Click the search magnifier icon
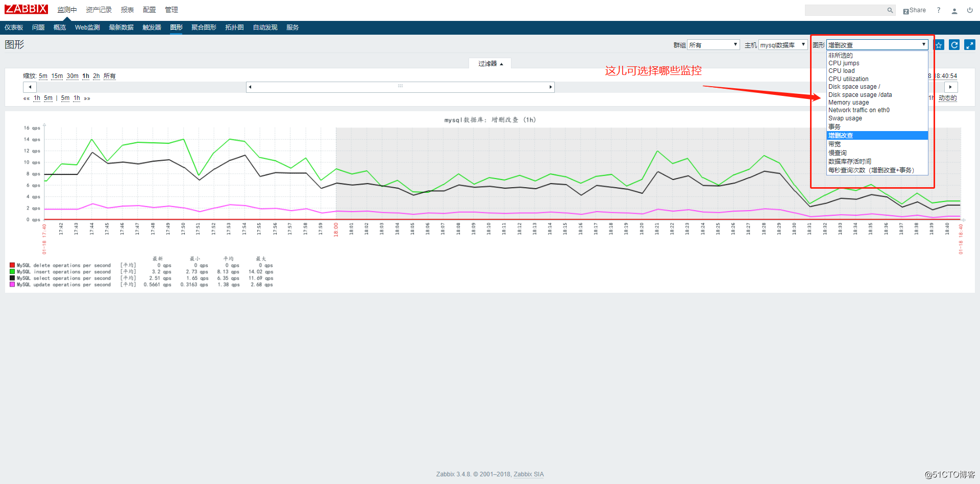980x484 pixels. click(890, 10)
